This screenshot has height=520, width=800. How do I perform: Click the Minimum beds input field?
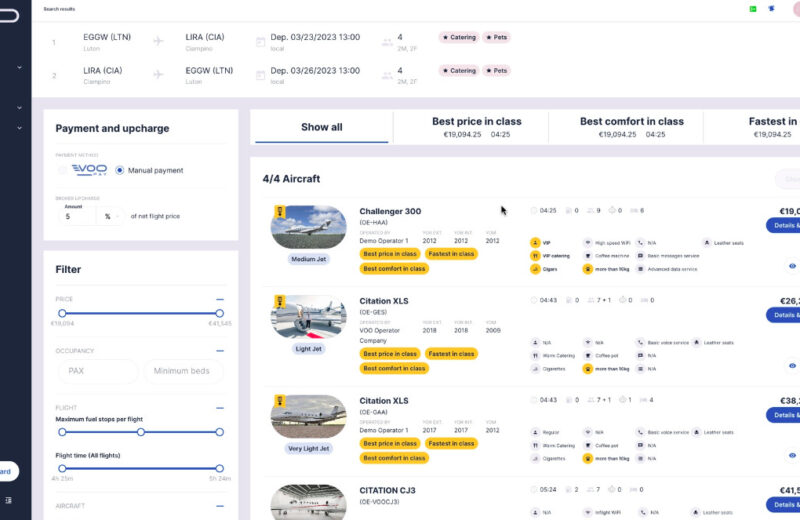(x=182, y=371)
